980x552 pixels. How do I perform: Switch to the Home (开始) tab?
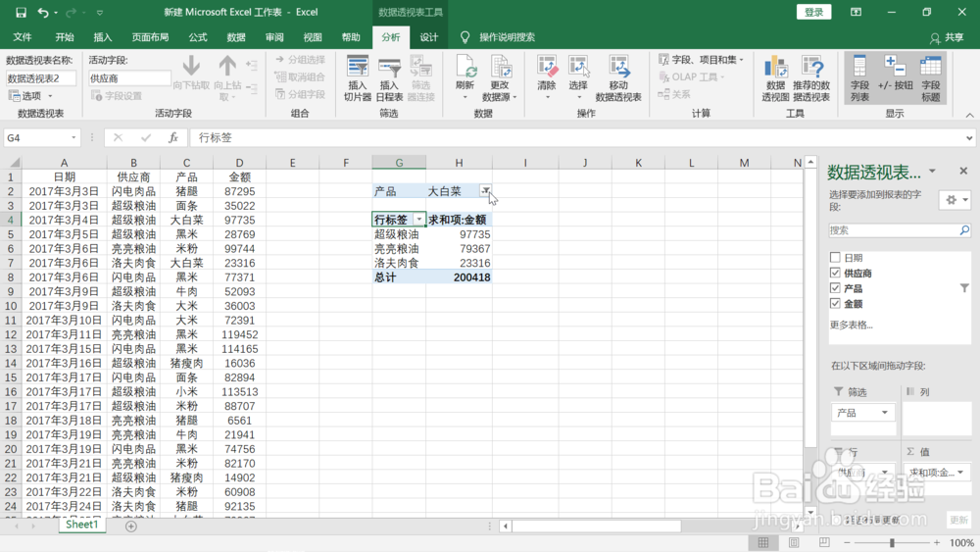(x=65, y=37)
